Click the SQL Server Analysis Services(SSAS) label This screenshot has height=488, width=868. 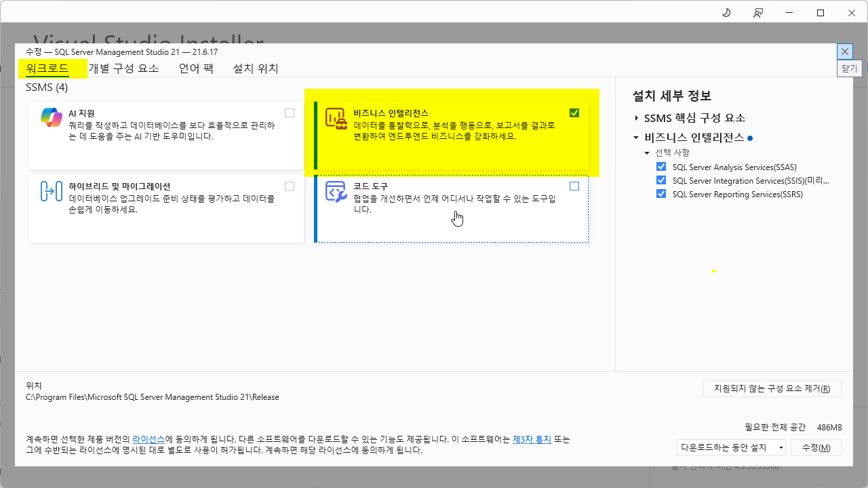coord(734,167)
